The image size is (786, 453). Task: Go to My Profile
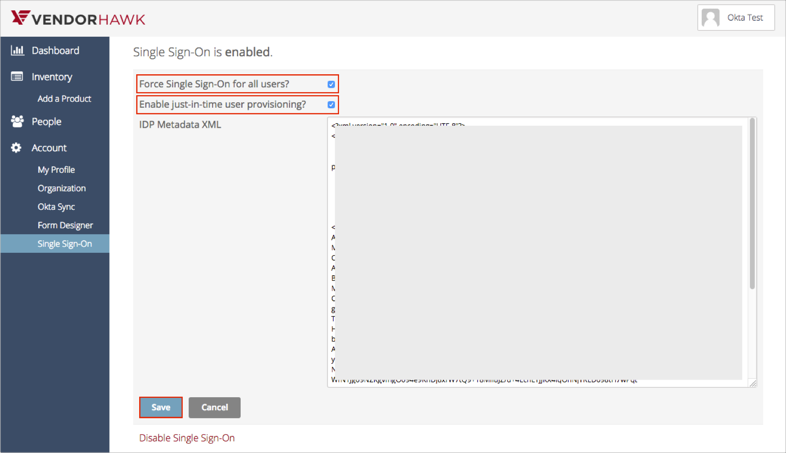[x=56, y=170]
